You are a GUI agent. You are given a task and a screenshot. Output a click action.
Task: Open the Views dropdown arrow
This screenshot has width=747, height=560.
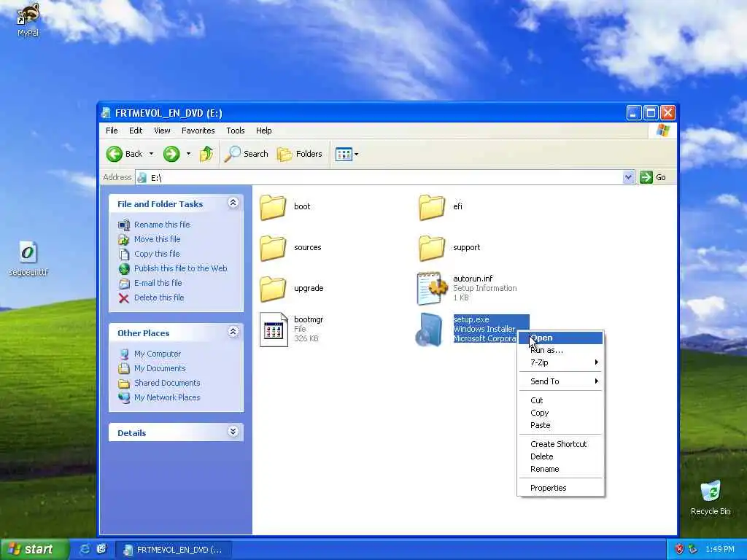tap(356, 154)
